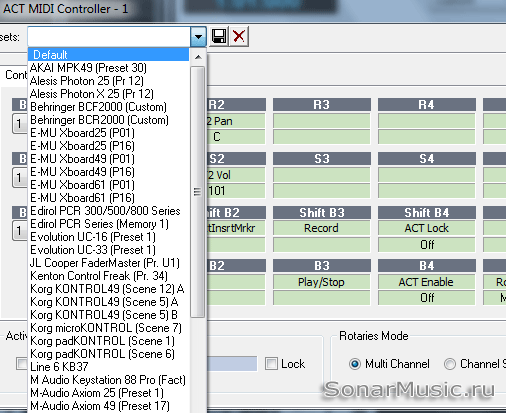Click the R4 rotary header

pos(427,105)
